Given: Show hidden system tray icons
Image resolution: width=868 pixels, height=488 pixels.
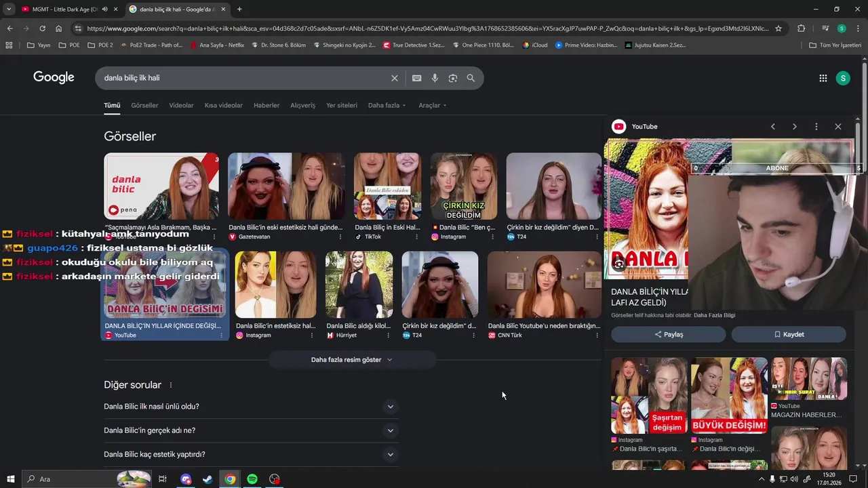Looking at the screenshot, I should (x=761, y=479).
